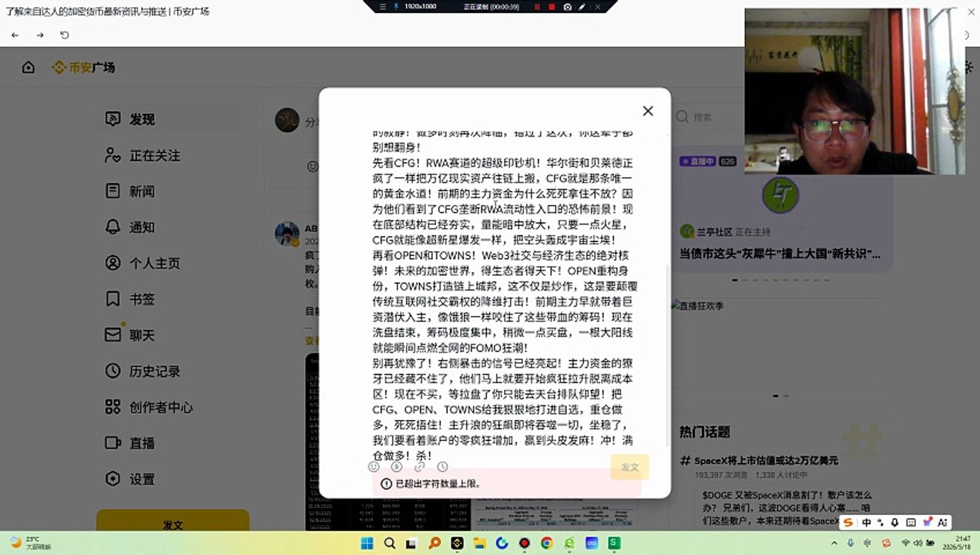
Task: Insert an emoji in the post editor
Action: point(374,466)
